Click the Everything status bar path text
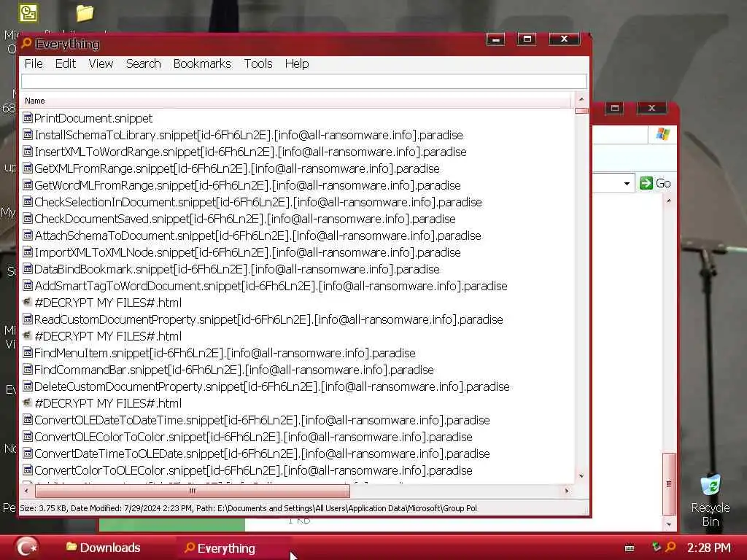747x560 pixels. [248, 508]
